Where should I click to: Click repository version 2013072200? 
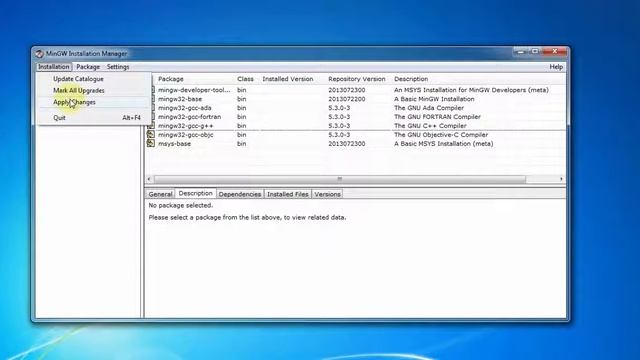coord(347,99)
